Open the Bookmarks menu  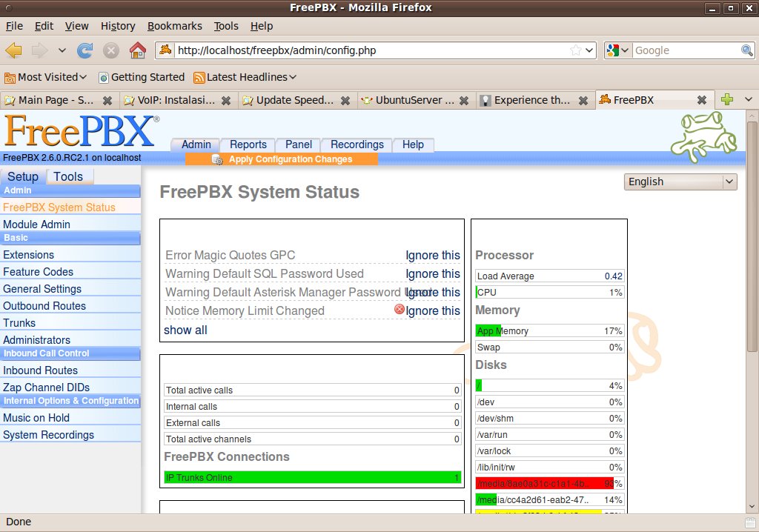tap(175, 26)
